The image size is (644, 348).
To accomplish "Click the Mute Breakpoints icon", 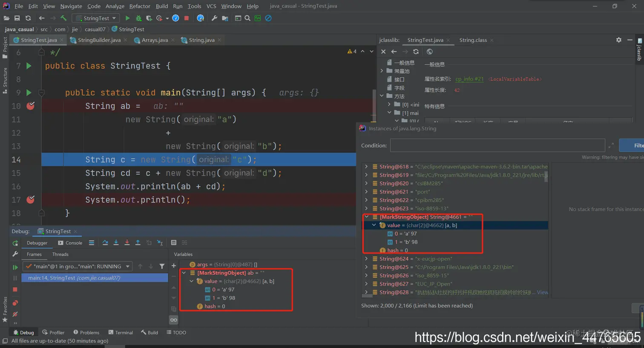I will tap(15, 314).
